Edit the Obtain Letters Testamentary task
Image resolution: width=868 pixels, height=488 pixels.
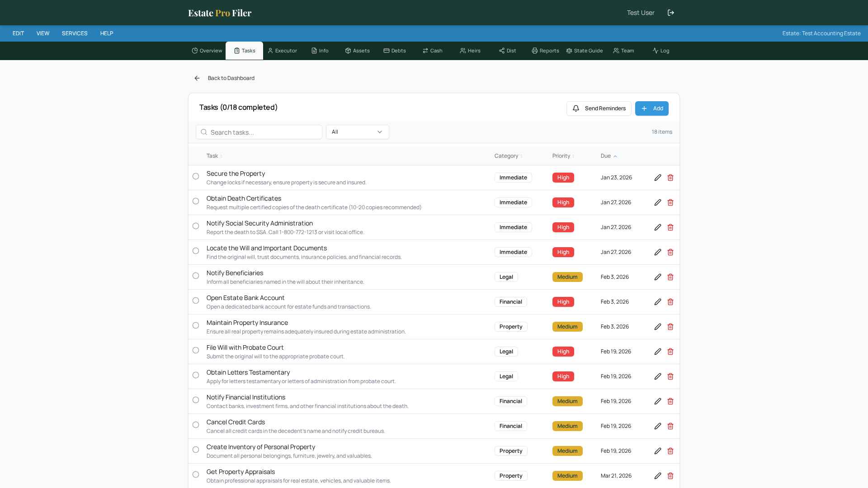click(x=658, y=376)
